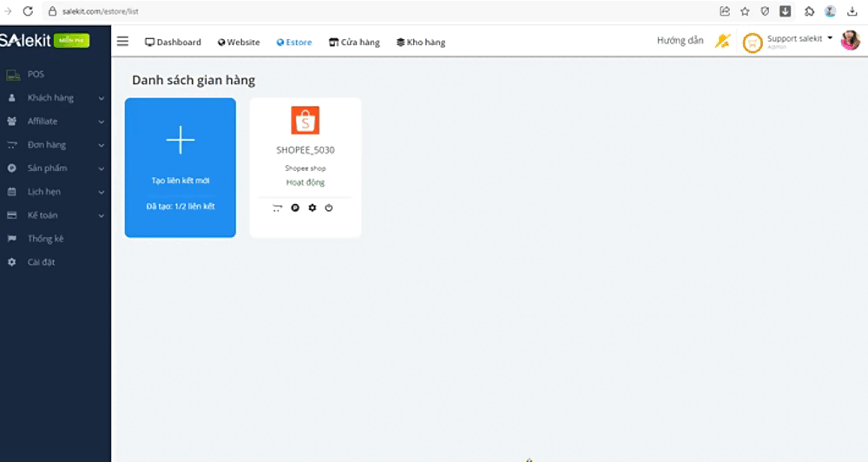The width and height of the screenshot is (868, 462).
Task: Click the Shopee shop label
Action: 306,168
